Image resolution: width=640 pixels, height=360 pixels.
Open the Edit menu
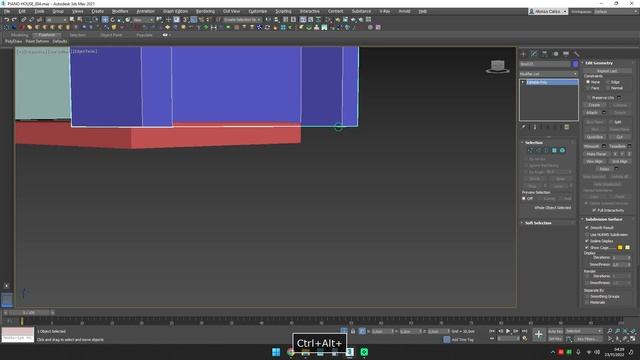pyautogui.click(x=22, y=11)
